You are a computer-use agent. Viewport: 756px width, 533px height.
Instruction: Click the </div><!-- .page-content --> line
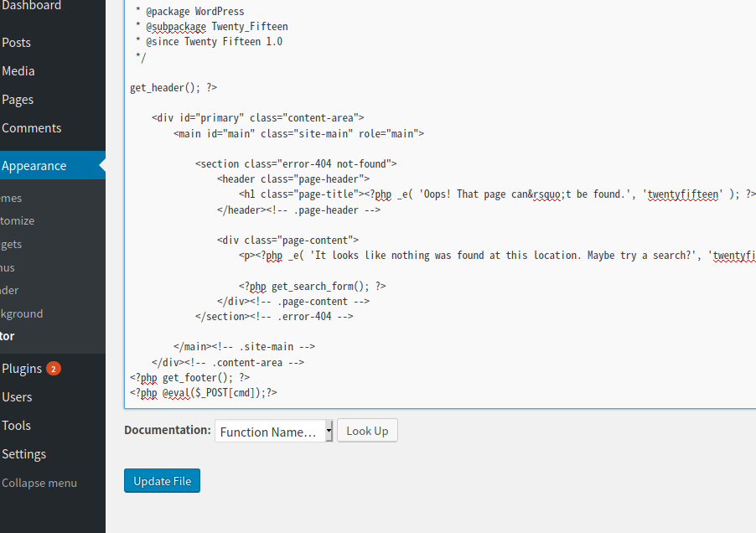point(293,302)
